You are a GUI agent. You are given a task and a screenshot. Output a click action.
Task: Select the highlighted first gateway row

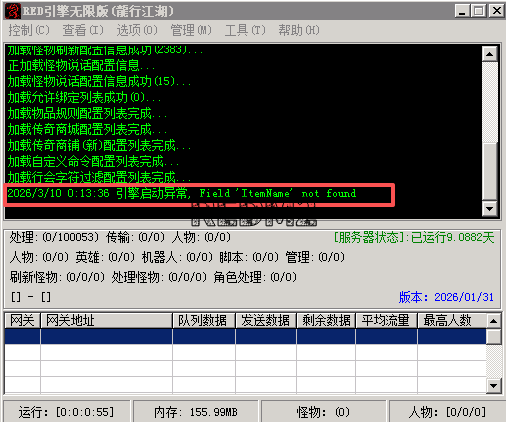click(x=245, y=336)
